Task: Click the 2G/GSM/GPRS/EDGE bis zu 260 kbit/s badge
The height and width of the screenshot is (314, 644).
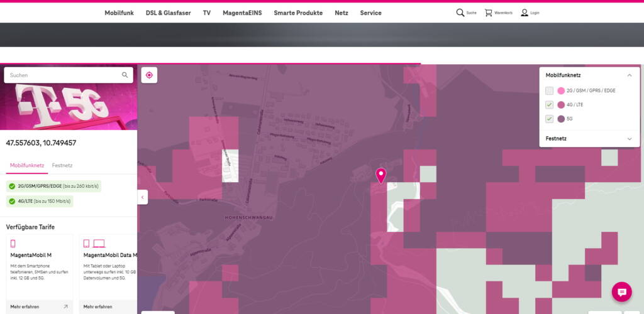Action: coord(54,186)
